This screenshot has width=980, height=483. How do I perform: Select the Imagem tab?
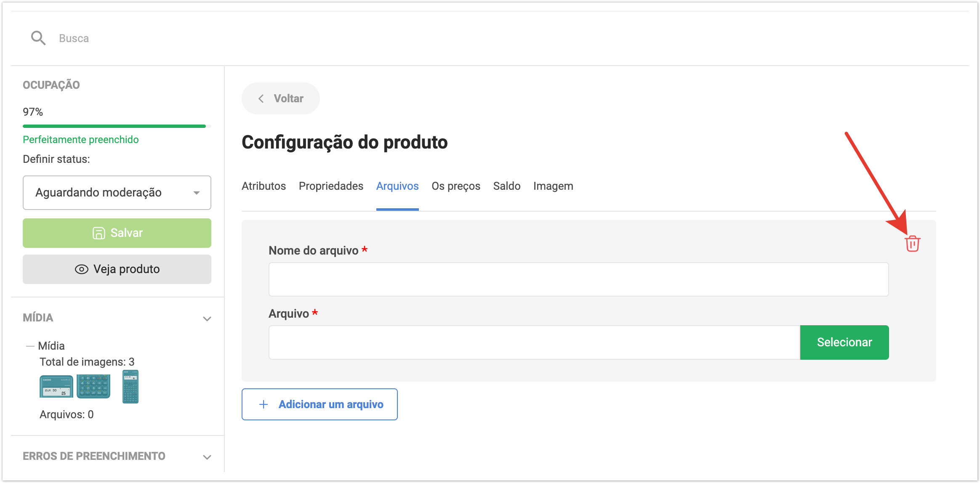tap(553, 186)
